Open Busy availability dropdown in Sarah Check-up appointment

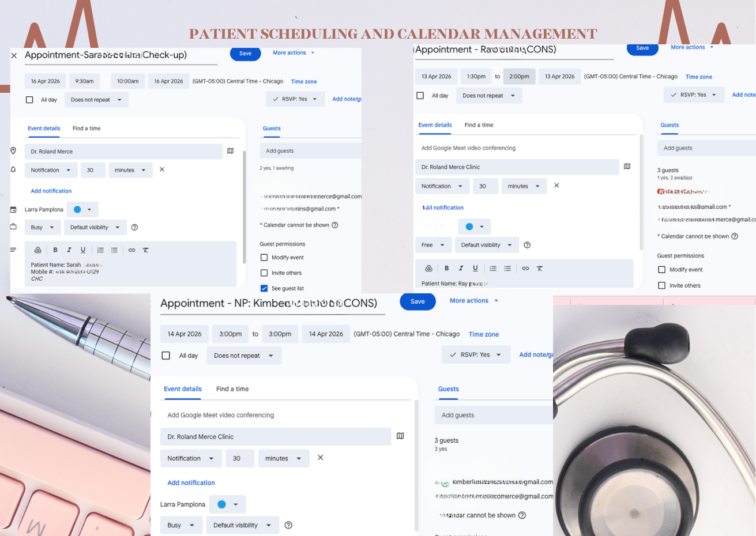click(x=43, y=227)
